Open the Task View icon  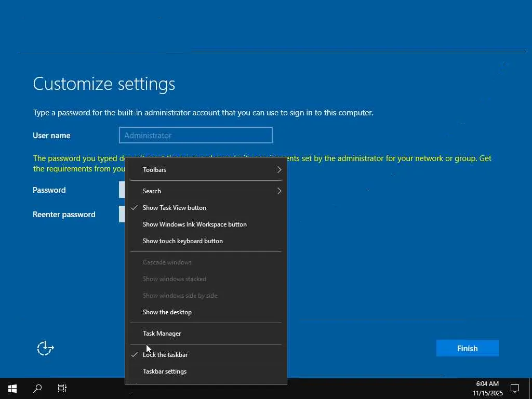(62, 388)
